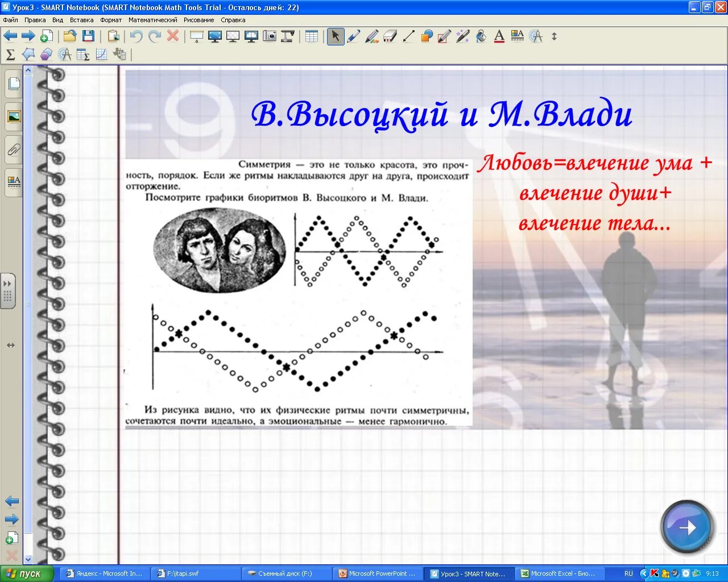
Task: Open the Page Sorter side tab
Action: point(14,84)
